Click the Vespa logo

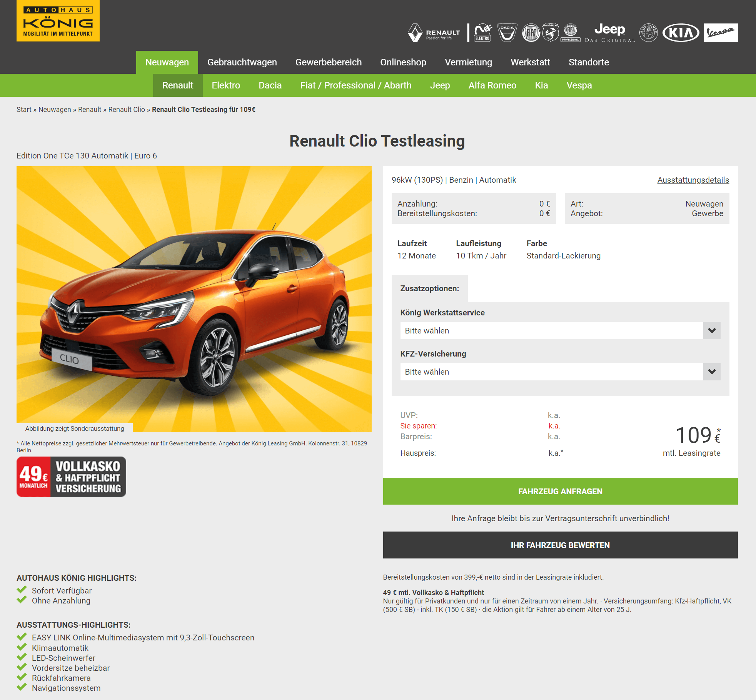721,33
